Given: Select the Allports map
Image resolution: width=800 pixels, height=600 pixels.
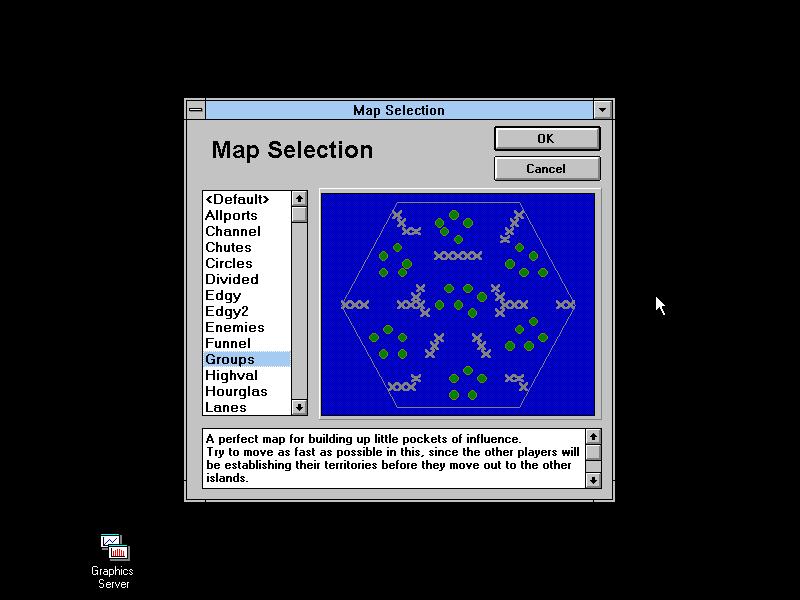Looking at the screenshot, I should point(247,215).
